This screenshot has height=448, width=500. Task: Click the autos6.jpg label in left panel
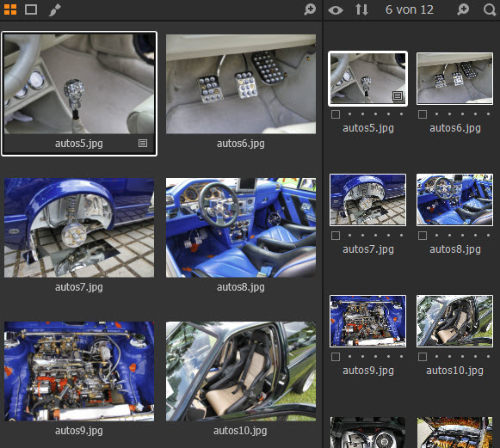241,144
